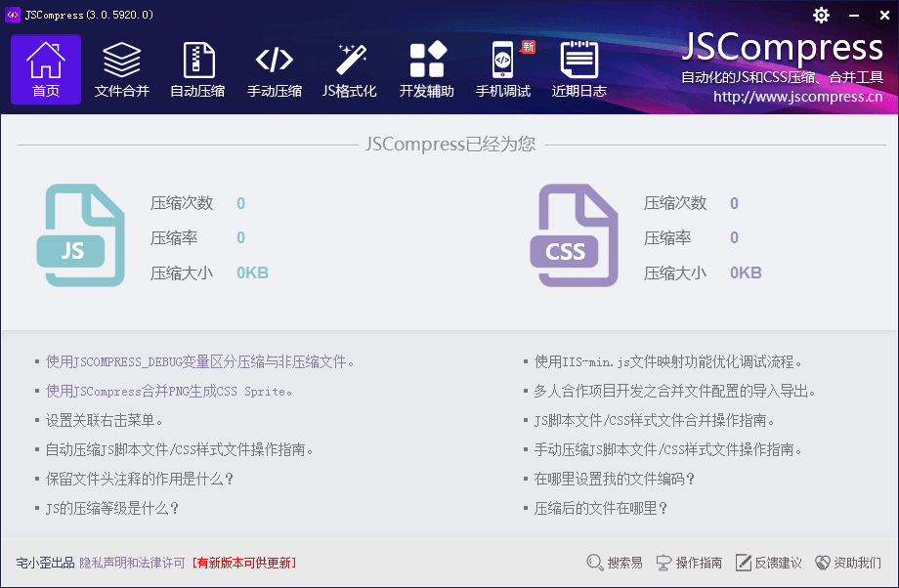The width and height of the screenshot is (899, 588).
Task: Click the 有新版本可供更新 update notice
Action: pyautogui.click(x=244, y=563)
